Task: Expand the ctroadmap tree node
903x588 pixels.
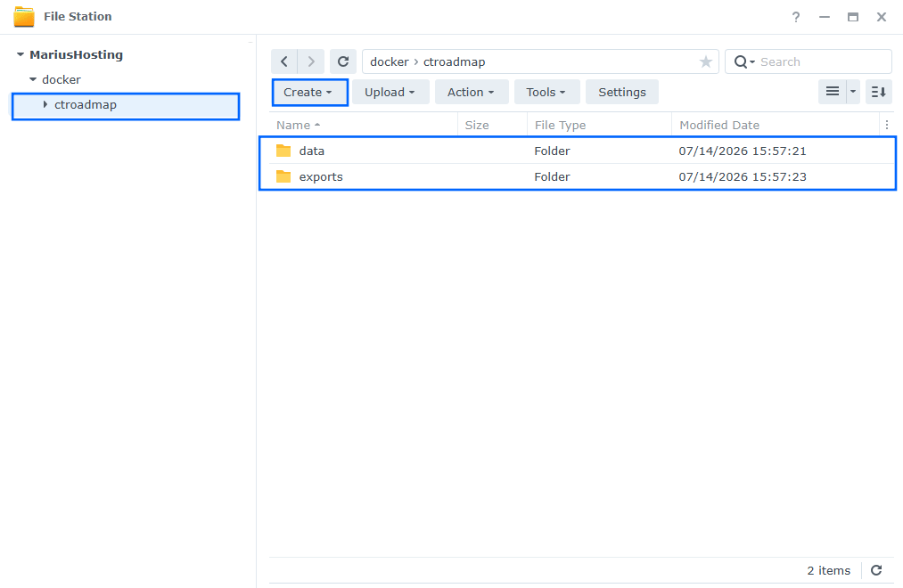Action: click(x=45, y=105)
